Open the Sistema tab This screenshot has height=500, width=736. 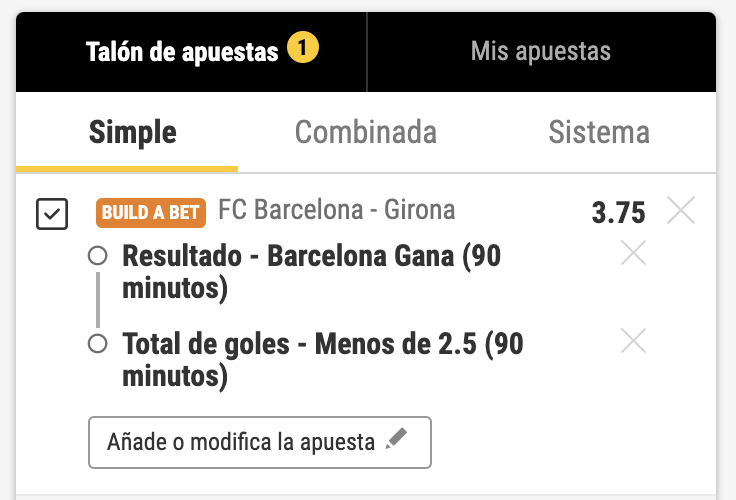pos(599,132)
